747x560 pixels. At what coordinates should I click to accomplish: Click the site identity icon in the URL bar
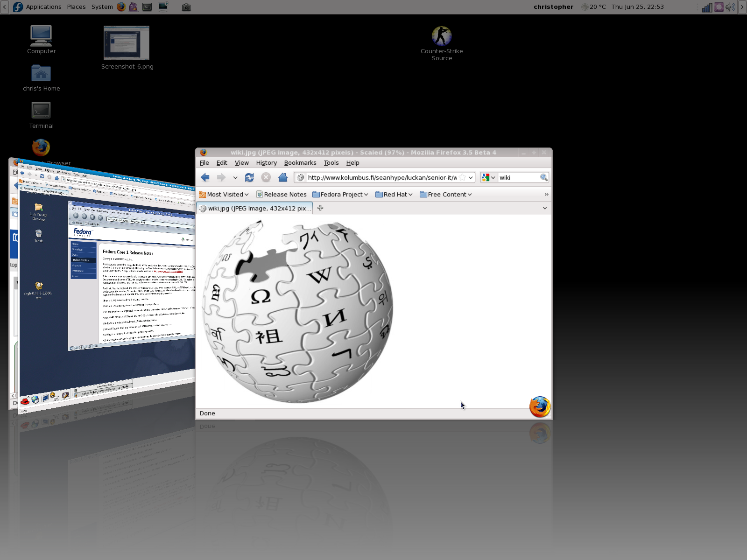coord(300,177)
